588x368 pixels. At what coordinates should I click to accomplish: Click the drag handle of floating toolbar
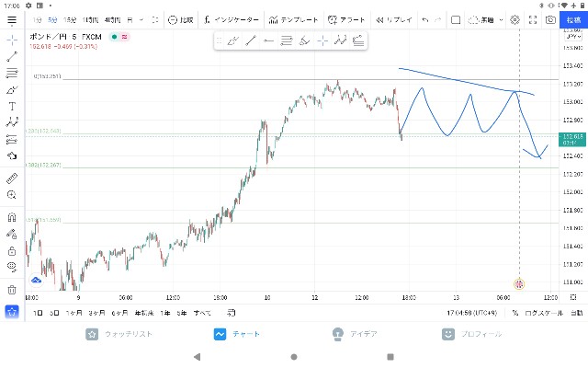coord(220,40)
